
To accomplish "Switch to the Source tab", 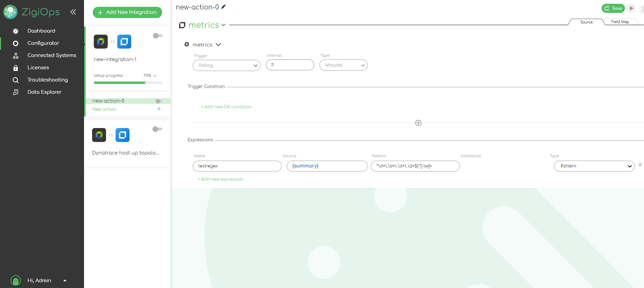I will tap(586, 22).
